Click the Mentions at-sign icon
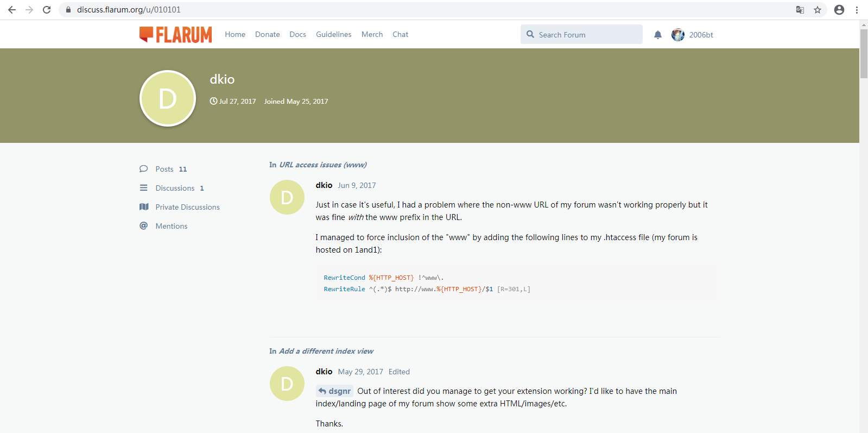The width and height of the screenshot is (868, 433). [144, 226]
